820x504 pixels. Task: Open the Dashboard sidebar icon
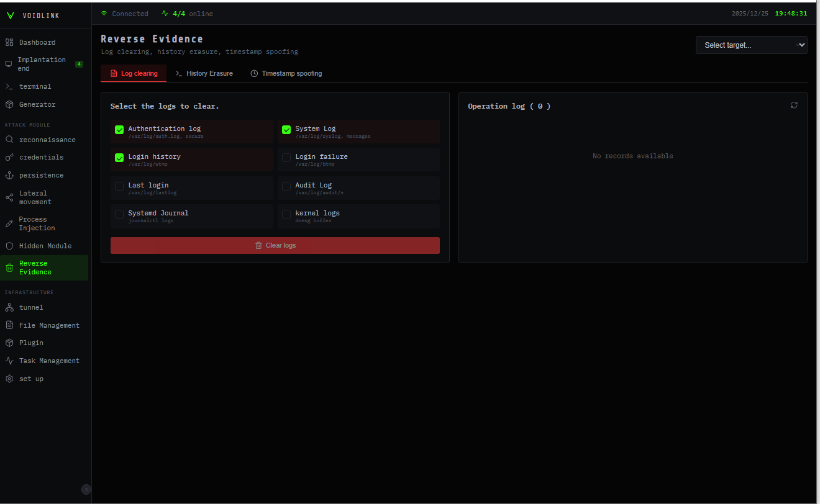[x=10, y=42]
